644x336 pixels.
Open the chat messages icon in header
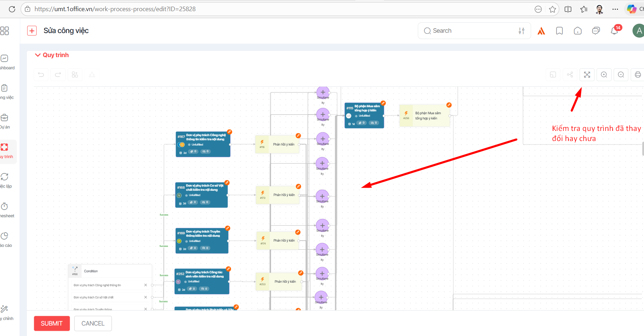point(596,31)
